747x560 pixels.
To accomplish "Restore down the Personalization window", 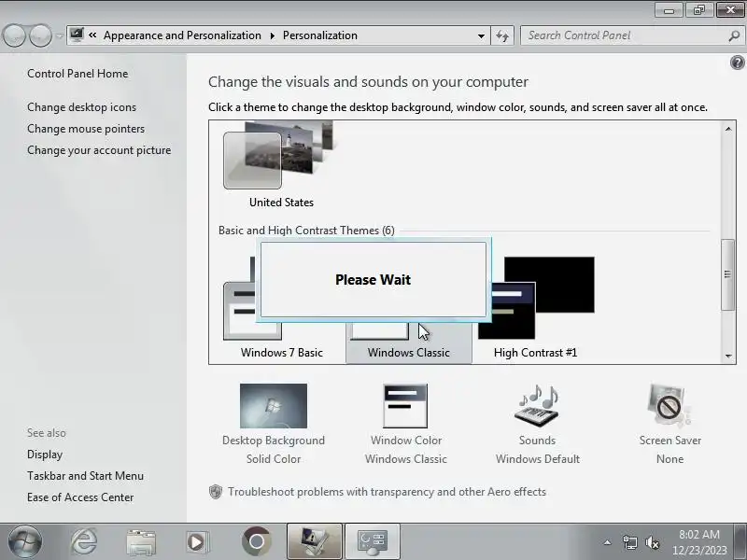I will pos(698,10).
